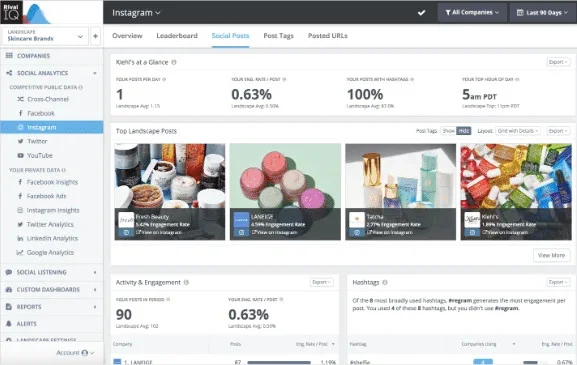
Task: Click info icon next to Kiehl's at a Glance
Action: pyautogui.click(x=174, y=62)
